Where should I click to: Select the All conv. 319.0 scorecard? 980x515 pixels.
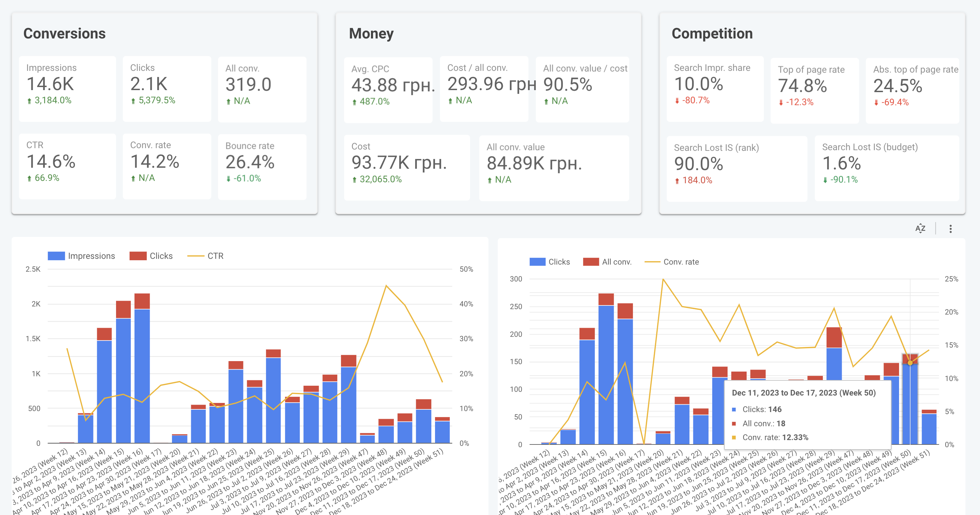(262, 89)
